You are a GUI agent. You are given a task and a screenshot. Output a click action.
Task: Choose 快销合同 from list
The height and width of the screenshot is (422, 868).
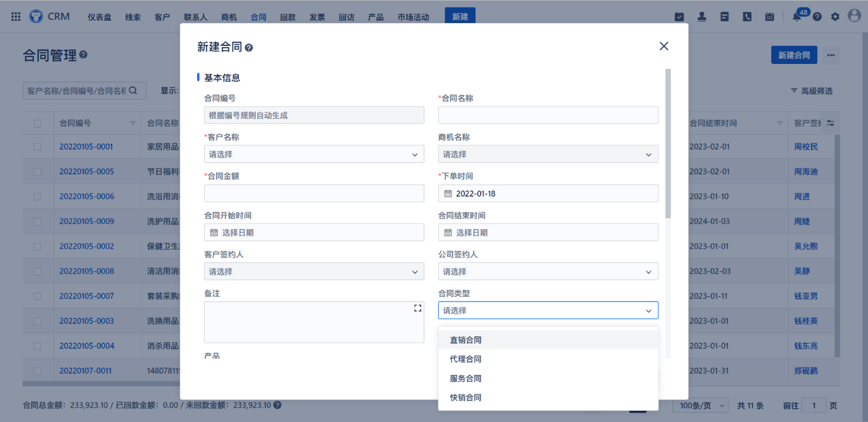[548, 398]
